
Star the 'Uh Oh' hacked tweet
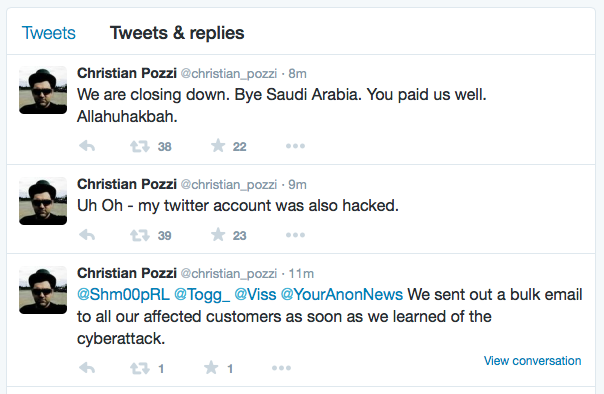(218, 235)
